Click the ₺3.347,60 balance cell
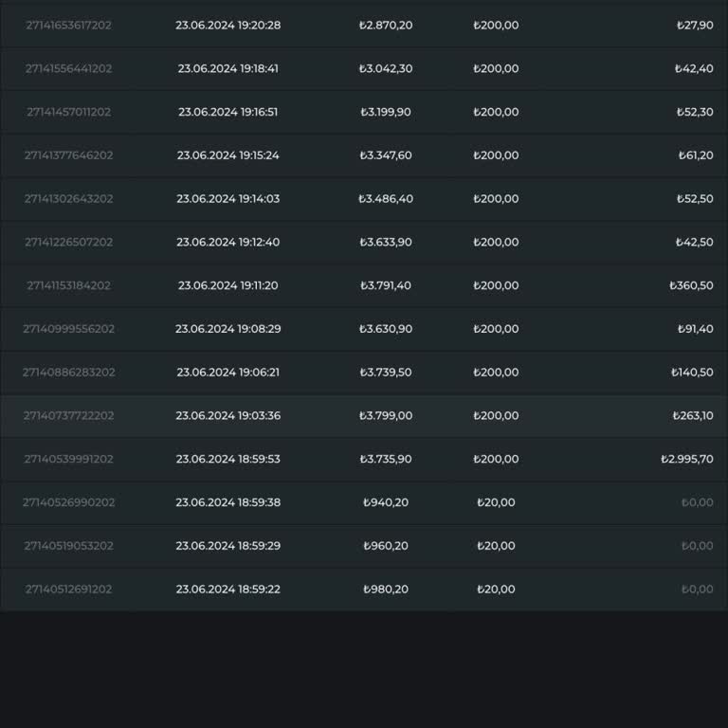This screenshot has height=728, width=728. tap(386, 155)
